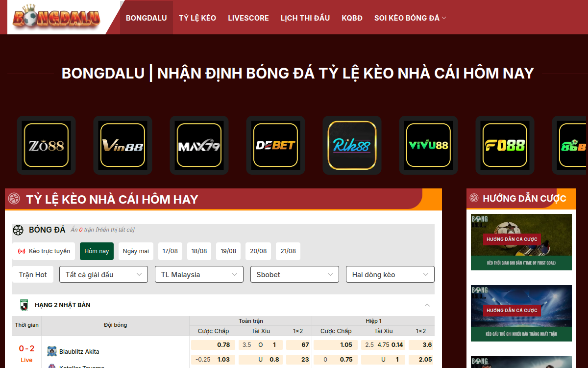The image size is (588, 368).
Task: Select 20/08 date tab
Action: (258, 251)
